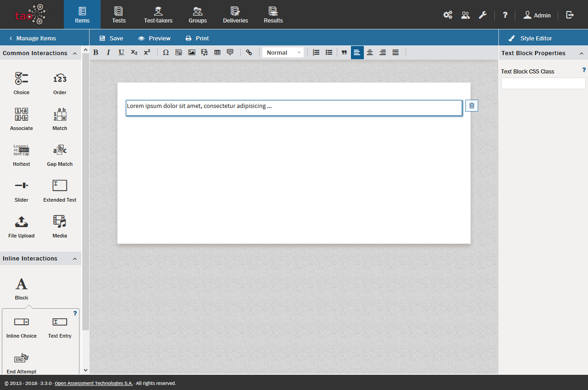Select the Gap Match interaction icon
Image resolution: width=588 pixels, height=390 pixels.
click(x=60, y=155)
